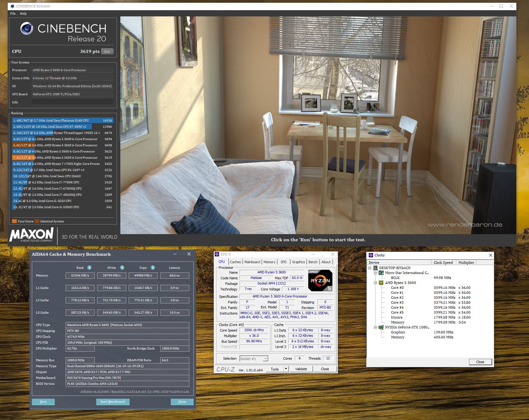
Task: Click the Close button in Clocks window
Action: 480,362
